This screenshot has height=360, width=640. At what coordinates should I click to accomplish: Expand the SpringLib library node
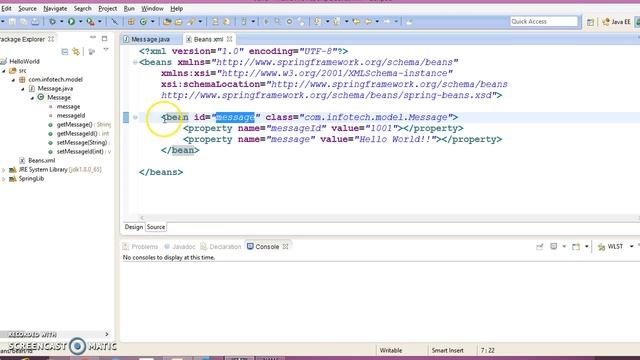(x=4, y=178)
